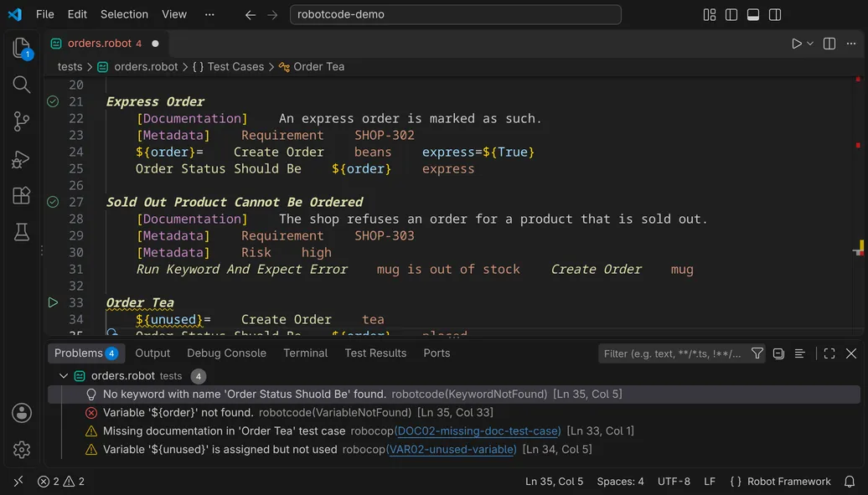Switch to the Test Results tab
Viewport: 868px width, 495px height.
tap(375, 353)
